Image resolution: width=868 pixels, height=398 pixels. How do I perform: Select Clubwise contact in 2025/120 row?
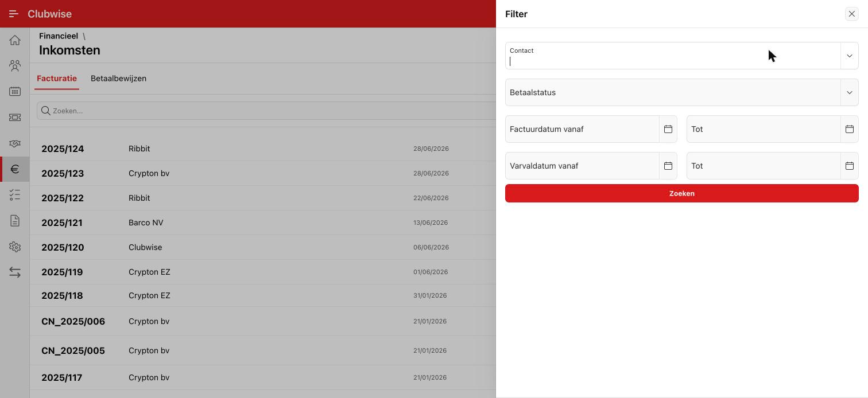point(145,247)
